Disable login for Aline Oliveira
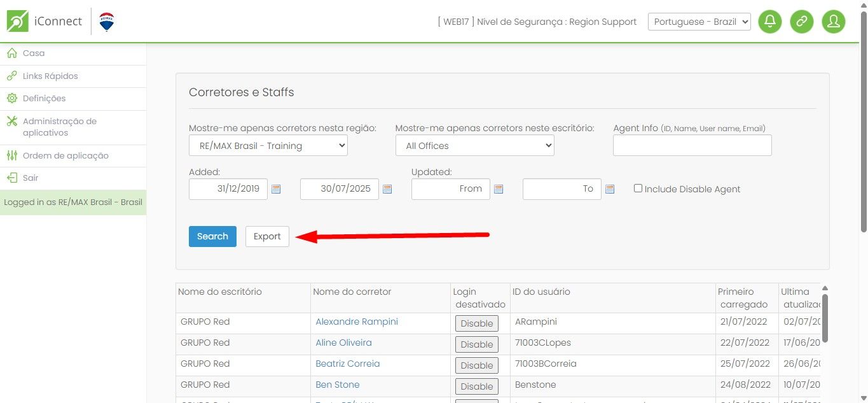 pos(477,344)
